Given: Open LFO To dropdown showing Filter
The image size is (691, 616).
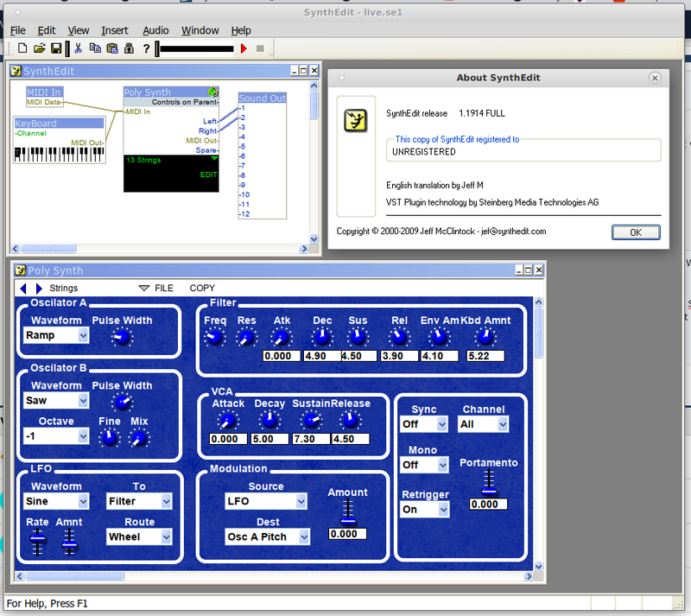Looking at the screenshot, I should click(139, 501).
